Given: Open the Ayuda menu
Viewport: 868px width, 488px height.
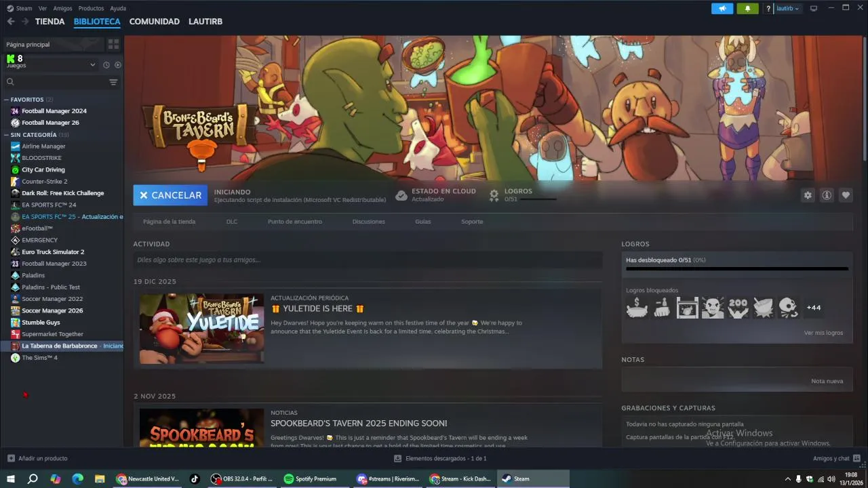Looking at the screenshot, I should click(118, 8).
